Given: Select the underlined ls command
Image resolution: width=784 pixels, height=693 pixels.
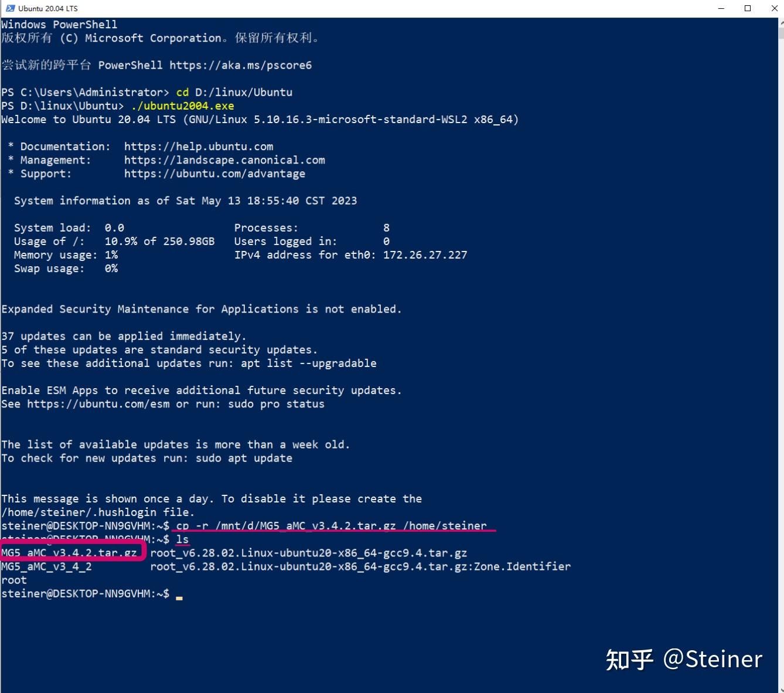Looking at the screenshot, I should pyautogui.click(x=183, y=539).
